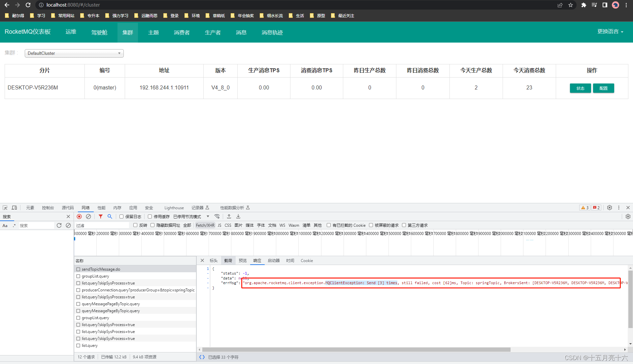Screen dimensions: 633x364
Task: Click the 配置 config button
Action: coord(603,88)
